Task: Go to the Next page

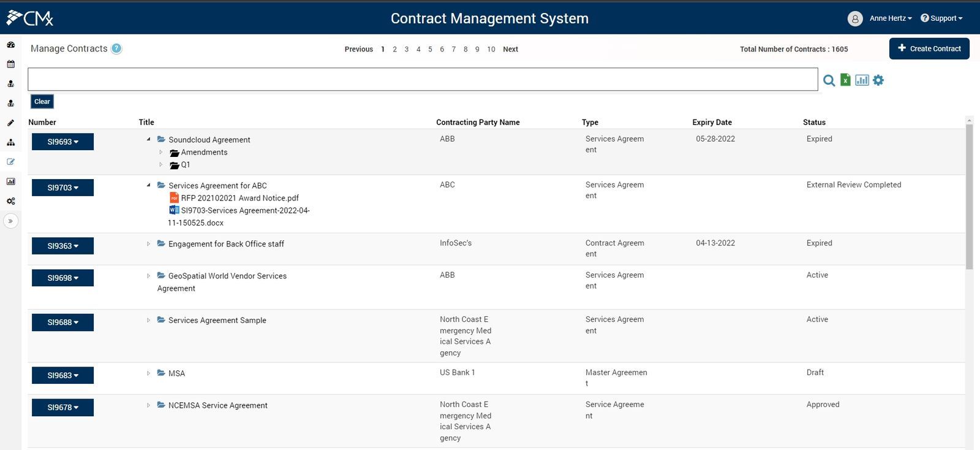Action: coord(510,49)
